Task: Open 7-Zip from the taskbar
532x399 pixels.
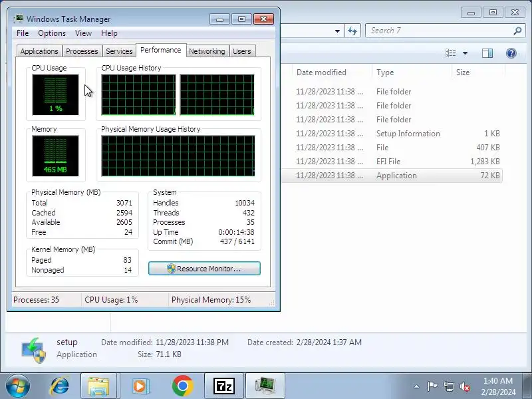Action: coord(224,386)
